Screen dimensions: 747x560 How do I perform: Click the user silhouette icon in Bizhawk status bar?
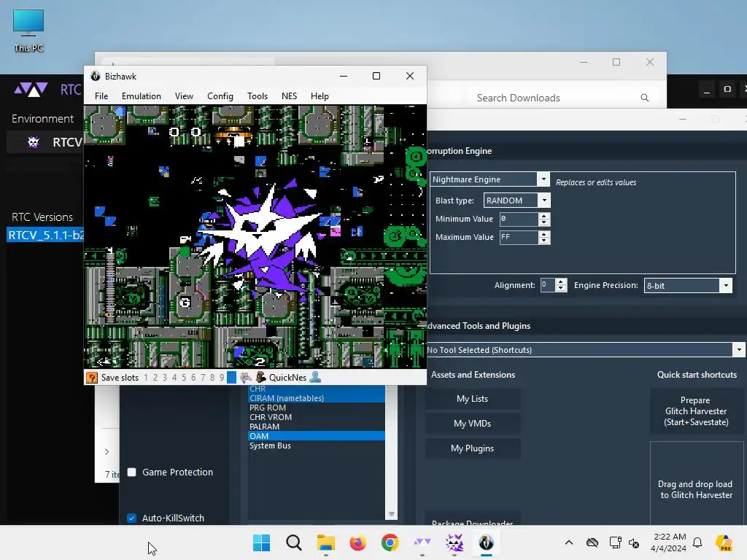tap(315, 378)
